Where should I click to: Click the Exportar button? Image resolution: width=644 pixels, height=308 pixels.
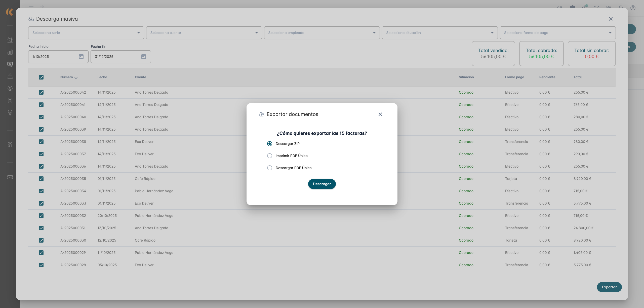[x=609, y=287]
